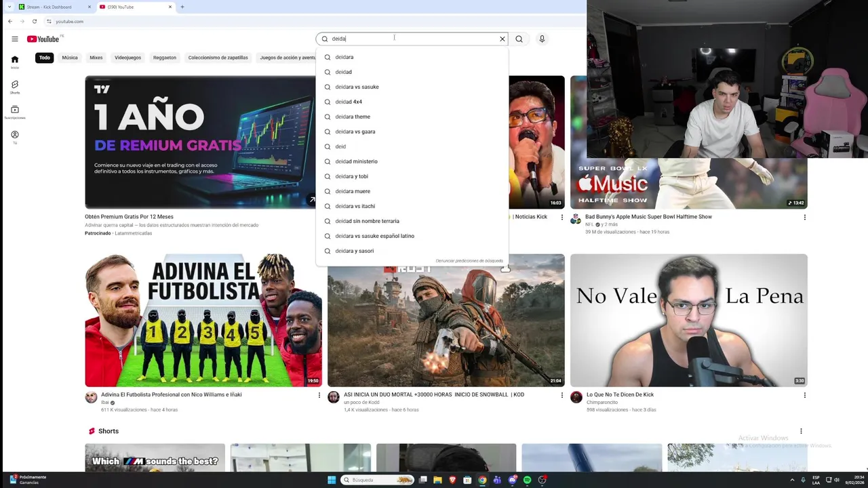Viewport: 868px width, 488px height.
Task: Open Chimparoncito channel avatar
Action: tap(576, 397)
